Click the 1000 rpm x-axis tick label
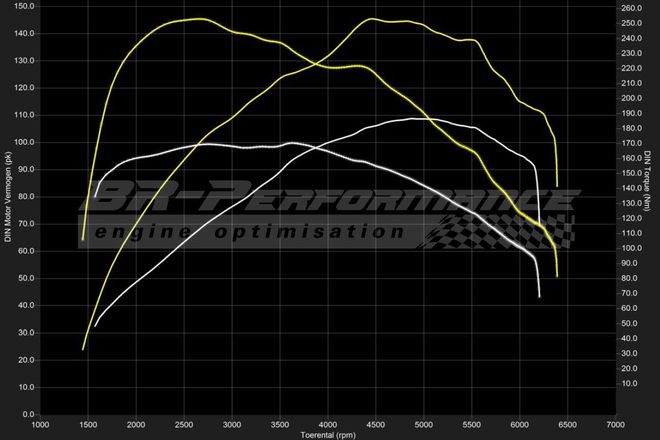 (40, 424)
